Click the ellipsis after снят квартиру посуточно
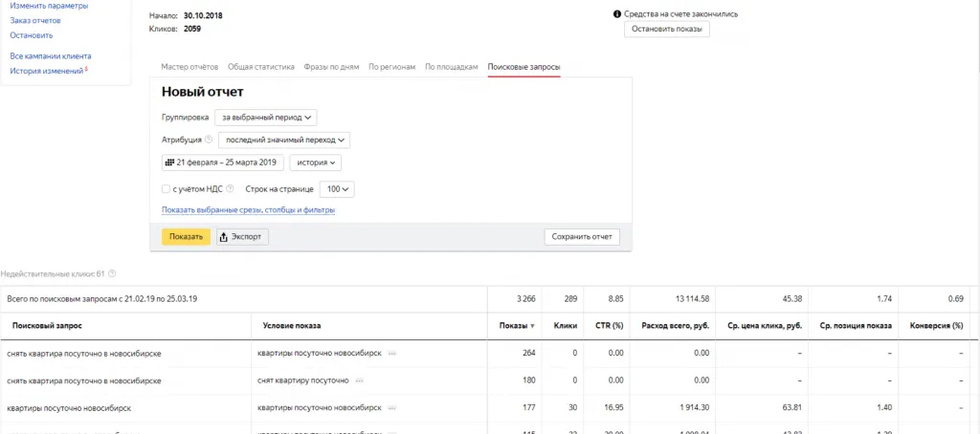Viewport: 980px width, 434px height. [360, 380]
